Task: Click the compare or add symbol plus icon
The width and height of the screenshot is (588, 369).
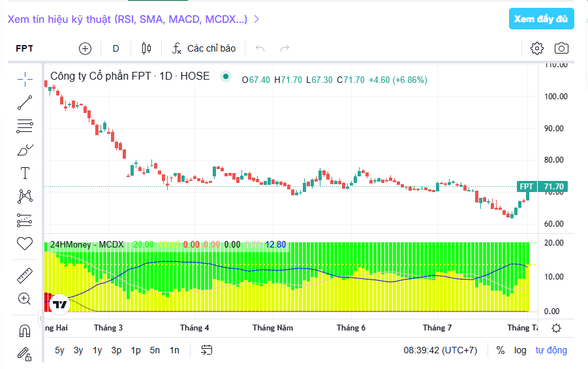Action: (x=85, y=48)
